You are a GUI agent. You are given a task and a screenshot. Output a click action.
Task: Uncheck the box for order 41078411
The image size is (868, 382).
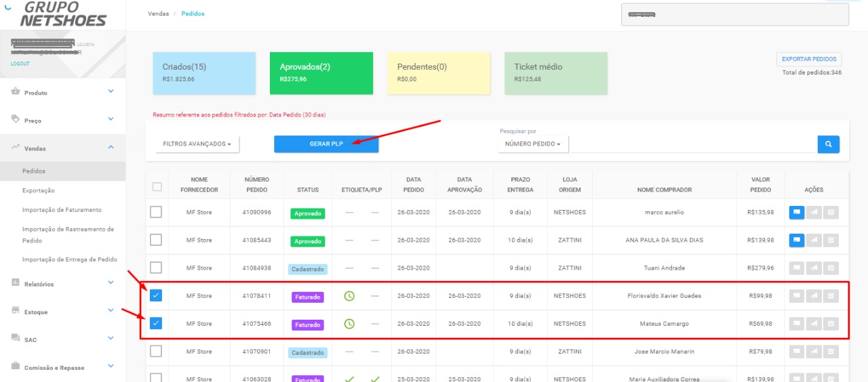tap(156, 295)
